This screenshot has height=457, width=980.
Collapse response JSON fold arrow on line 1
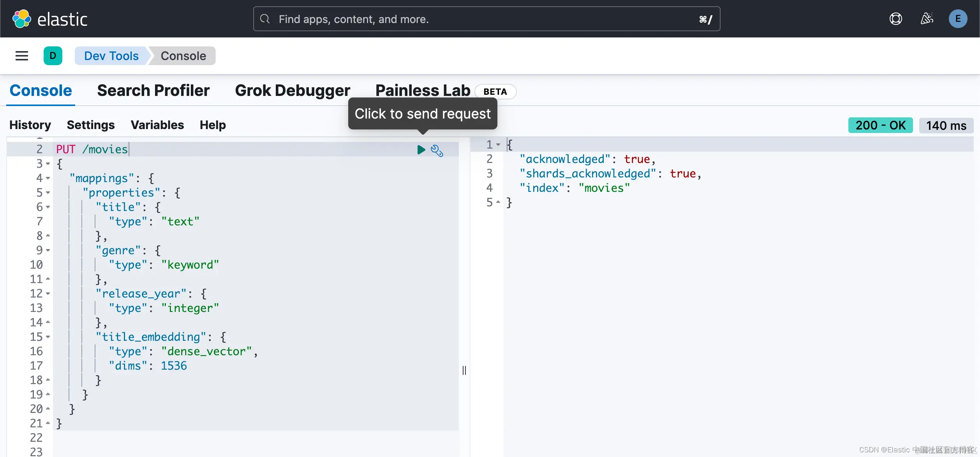498,145
